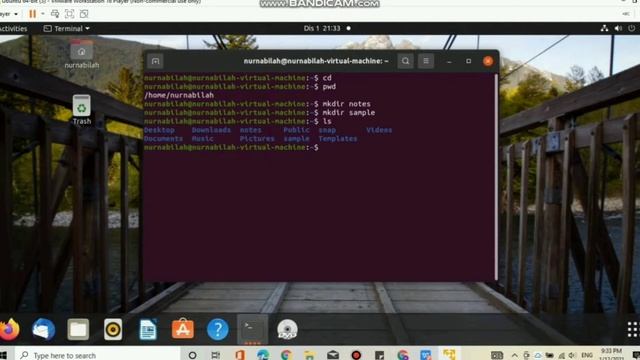This screenshot has width=640, height=360.
Task: Click 'Documents' in the ls output
Action: (163, 139)
